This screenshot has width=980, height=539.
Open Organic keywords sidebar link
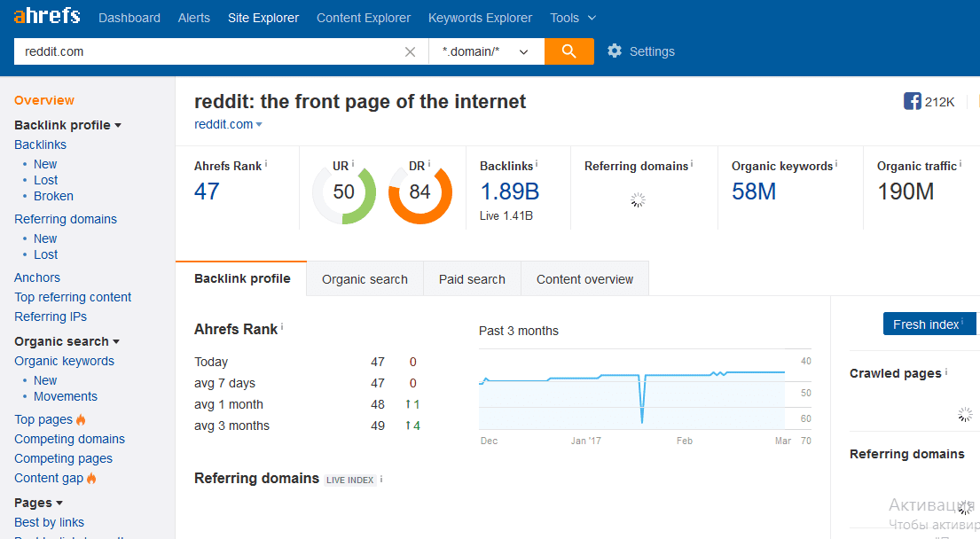(65, 361)
